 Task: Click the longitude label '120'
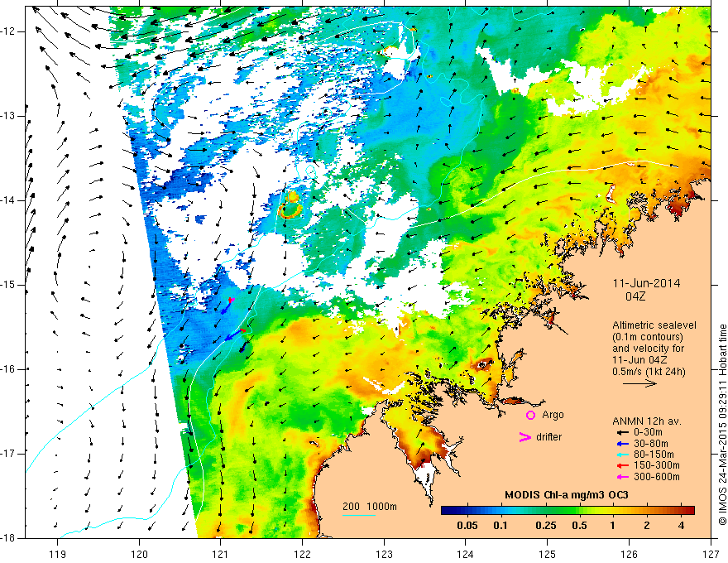tap(139, 554)
